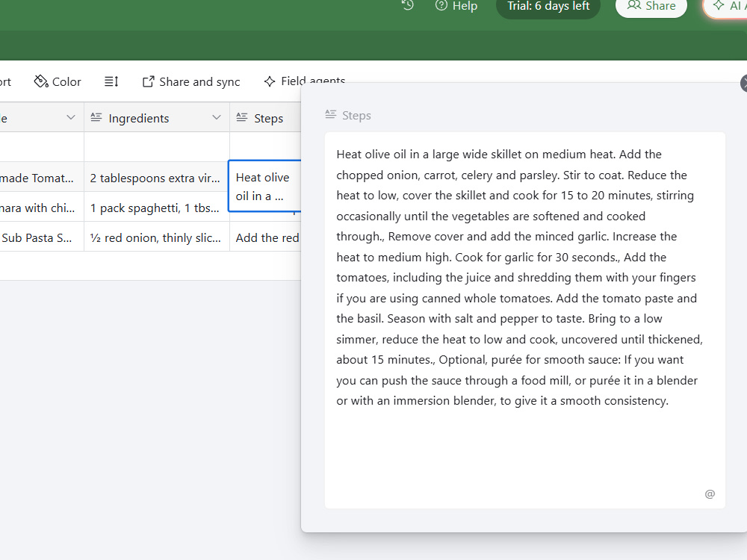Viewport: 747px width, 560px height.
Task: Open the base history clock icon
Action: (x=408, y=6)
